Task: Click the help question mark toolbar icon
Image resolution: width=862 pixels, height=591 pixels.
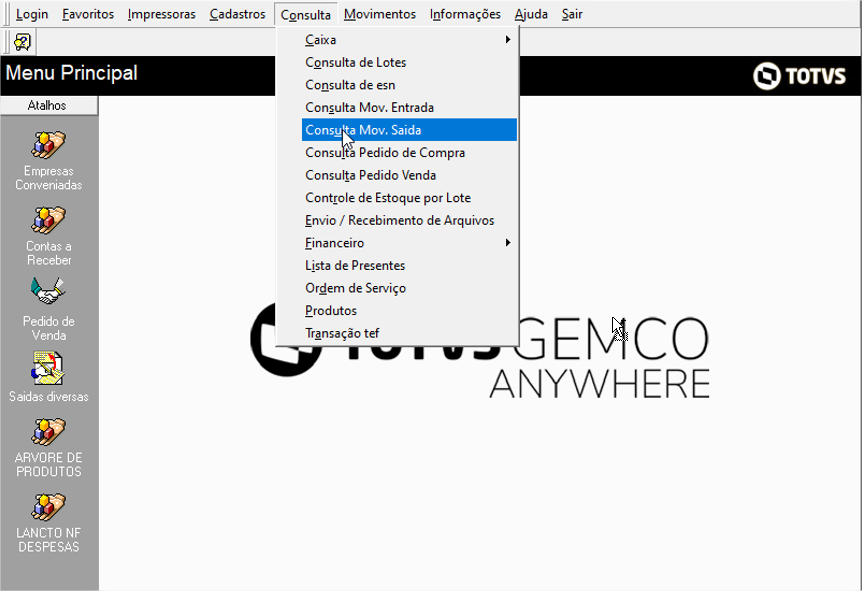Action: pos(23,42)
